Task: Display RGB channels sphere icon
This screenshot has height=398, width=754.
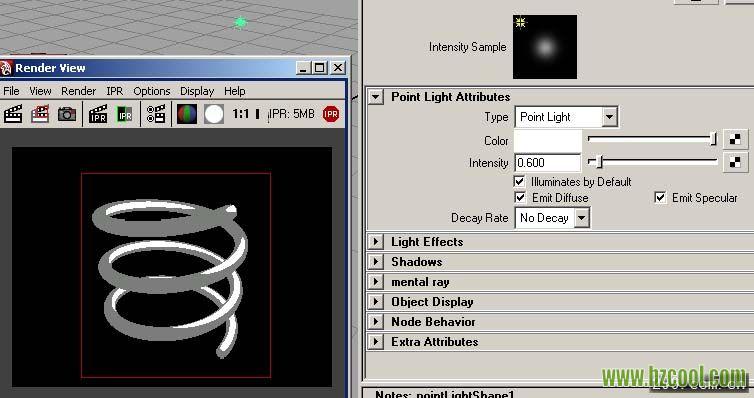Action: pyautogui.click(x=187, y=114)
